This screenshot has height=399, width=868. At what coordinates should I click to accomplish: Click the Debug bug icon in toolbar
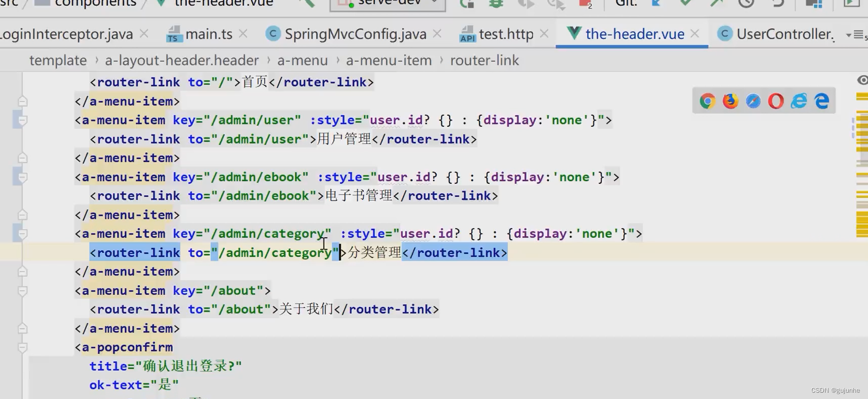[x=496, y=3]
